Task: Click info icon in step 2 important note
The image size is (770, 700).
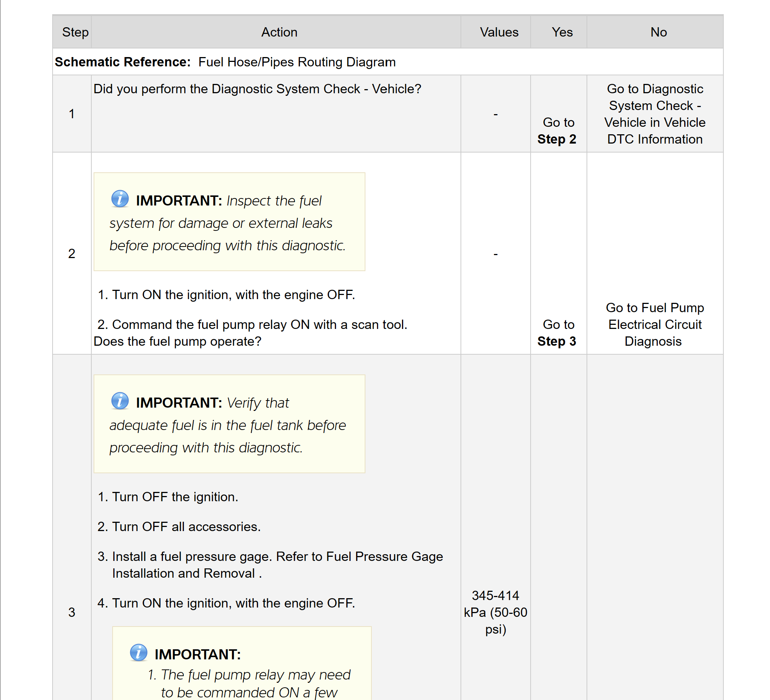Action: pos(120,199)
